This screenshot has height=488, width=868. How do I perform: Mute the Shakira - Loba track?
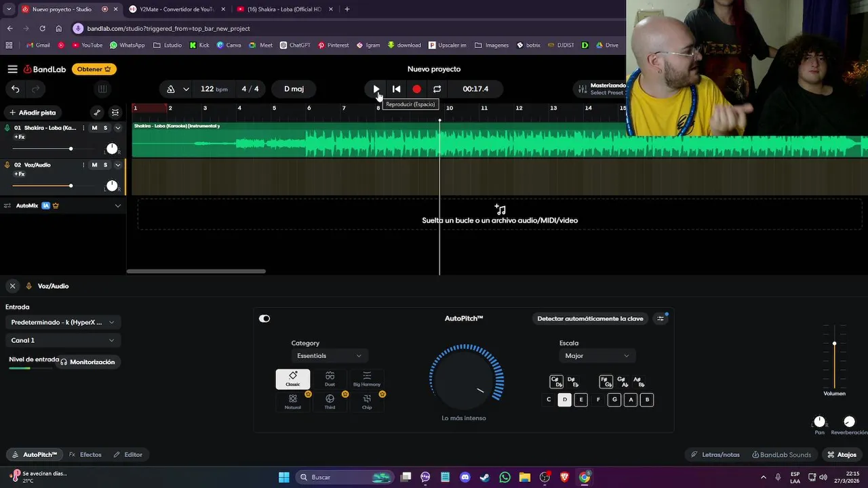click(x=94, y=127)
